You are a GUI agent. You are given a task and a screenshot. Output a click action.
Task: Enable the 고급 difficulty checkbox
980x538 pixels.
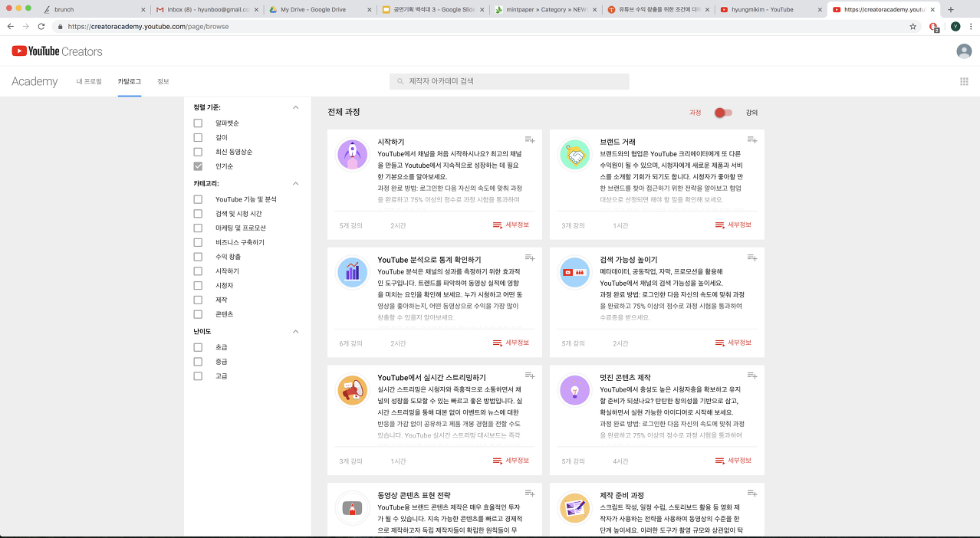(x=197, y=376)
